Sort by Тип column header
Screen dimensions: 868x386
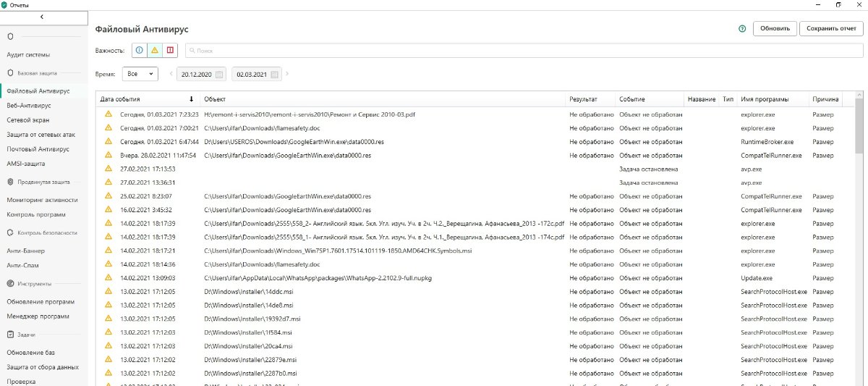[x=728, y=99]
